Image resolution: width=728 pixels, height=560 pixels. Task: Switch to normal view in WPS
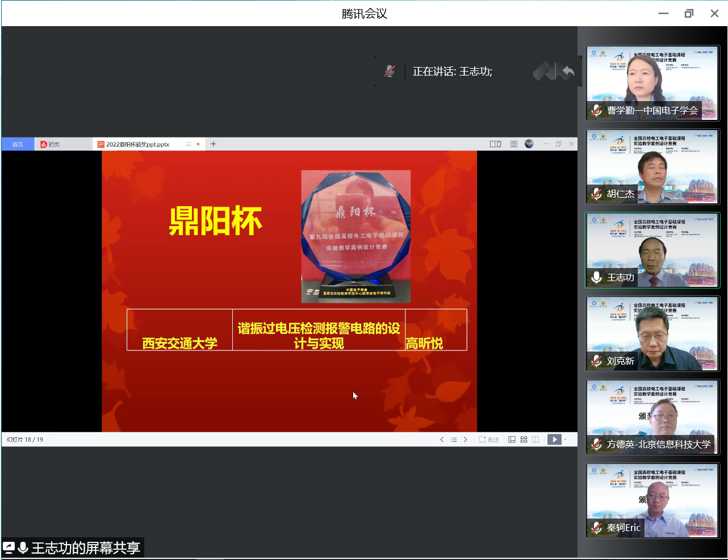tap(512, 440)
